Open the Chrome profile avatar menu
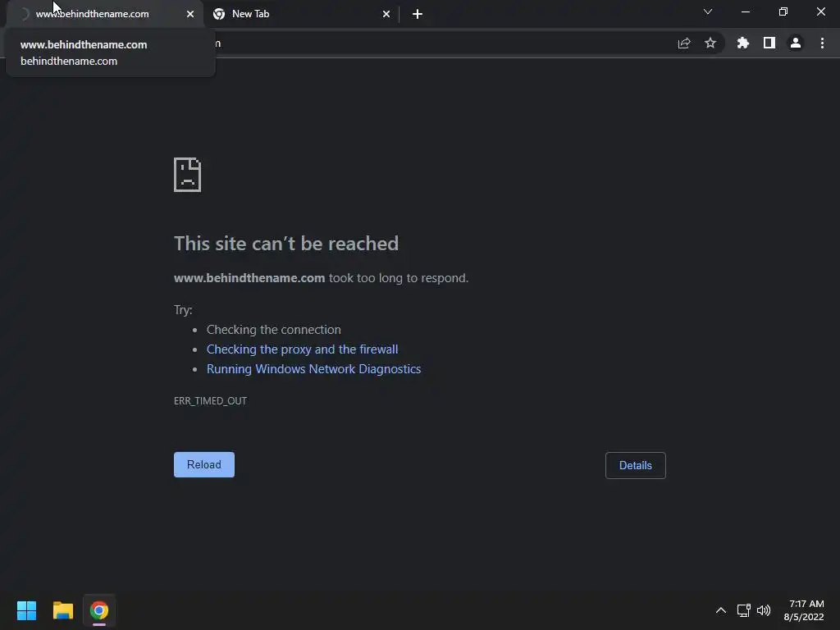Image resolution: width=840 pixels, height=630 pixels. click(796, 43)
